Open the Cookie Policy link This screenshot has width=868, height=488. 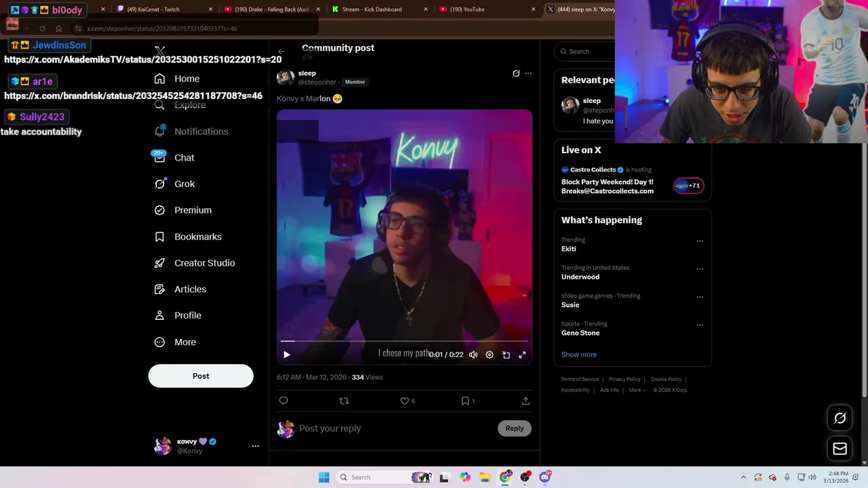666,380
